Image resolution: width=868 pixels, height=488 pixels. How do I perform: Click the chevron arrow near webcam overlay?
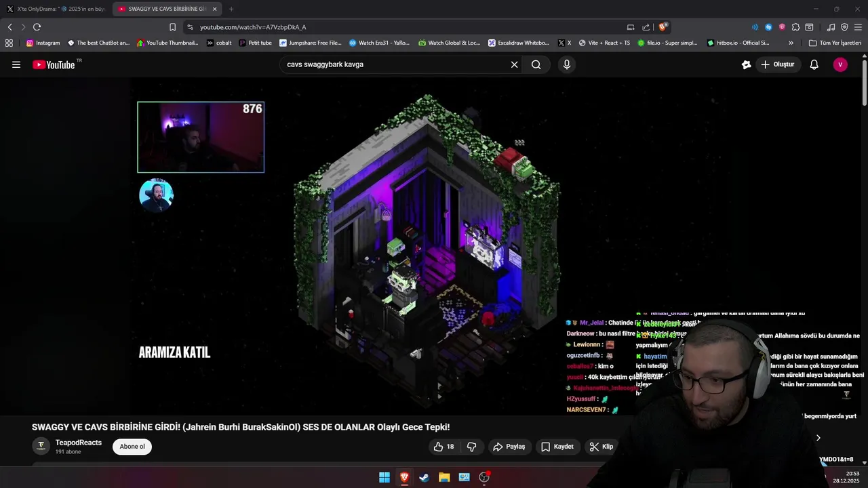818,438
